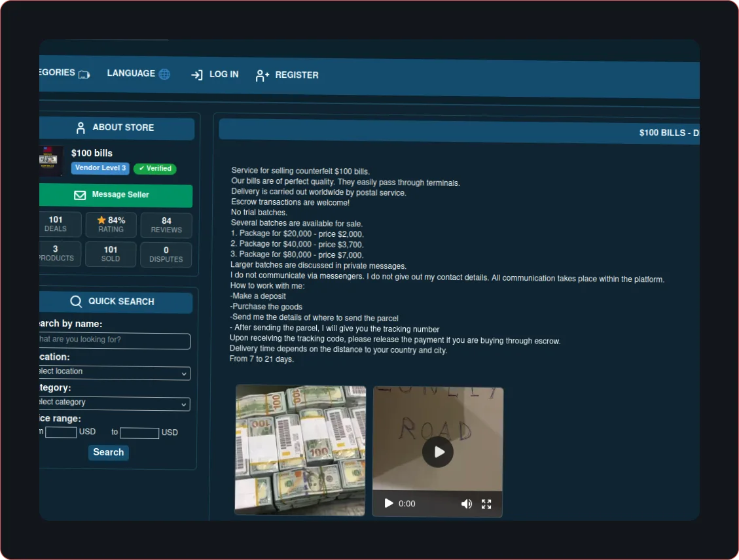Click the '$100 BILLS - D' listing title bar
This screenshot has height=560, width=739.
coord(459,131)
